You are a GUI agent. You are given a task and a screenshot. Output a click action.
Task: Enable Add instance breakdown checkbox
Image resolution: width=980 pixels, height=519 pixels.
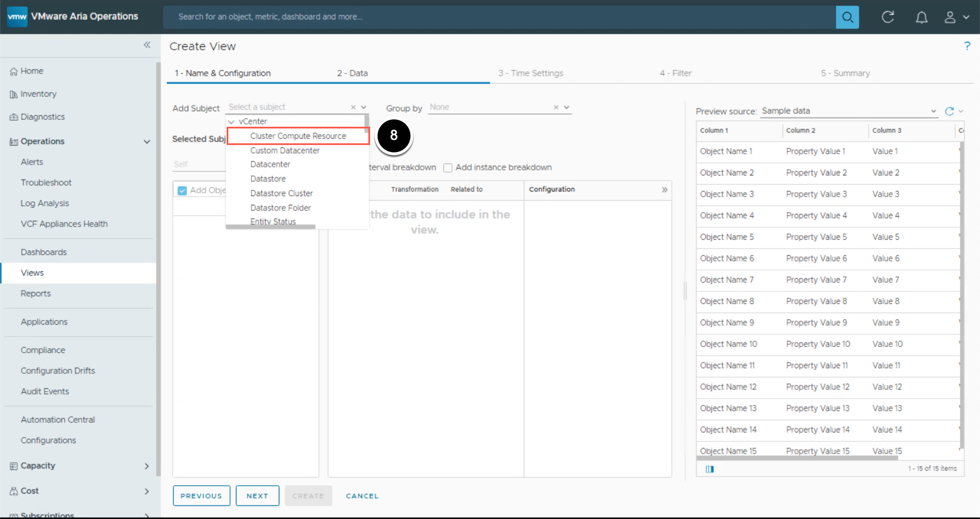(x=448, y=168)
